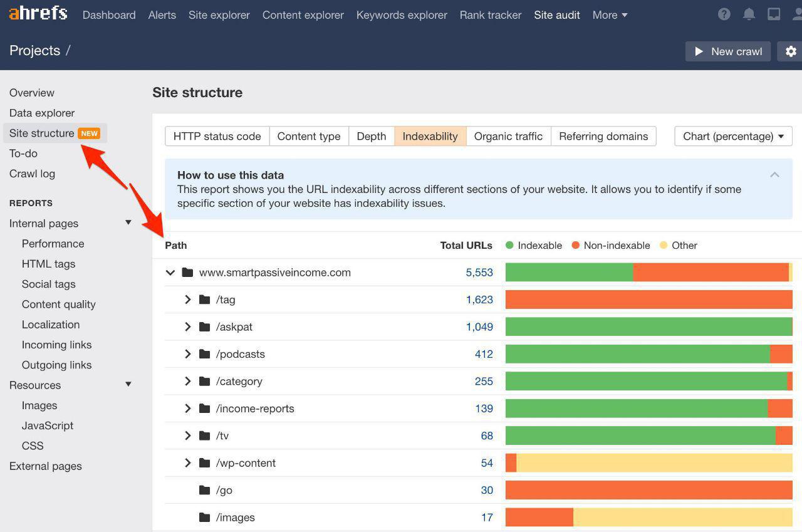Click the /wp-content indexability bar
The height and width of the screenshot is (532, 802).
(x=649, y=463)
